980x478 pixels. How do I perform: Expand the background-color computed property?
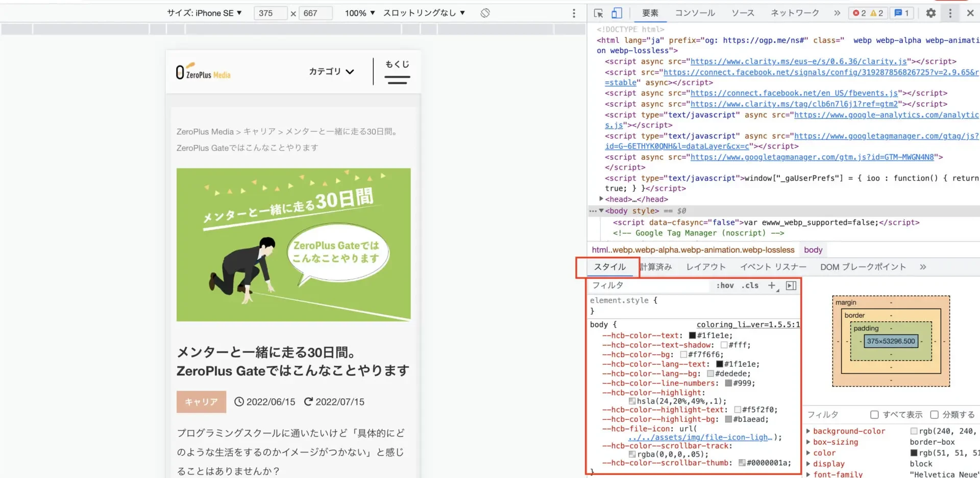pos(808,432)
